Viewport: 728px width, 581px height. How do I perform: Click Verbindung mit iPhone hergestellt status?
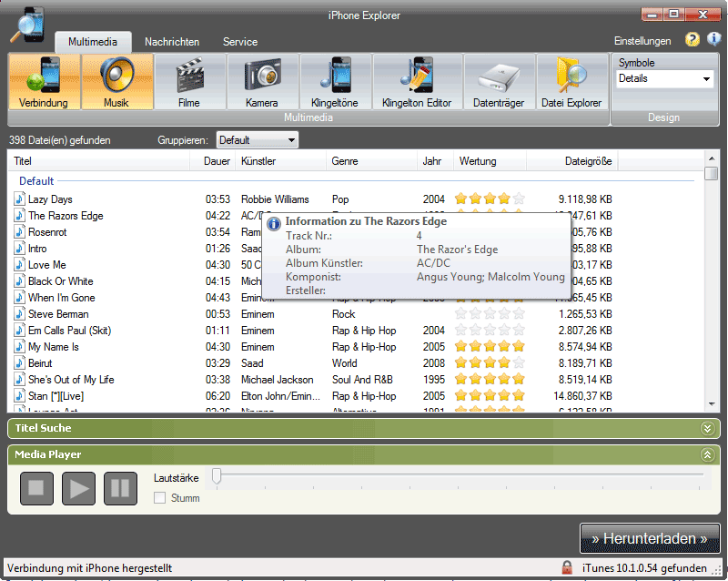coord(89,568)
